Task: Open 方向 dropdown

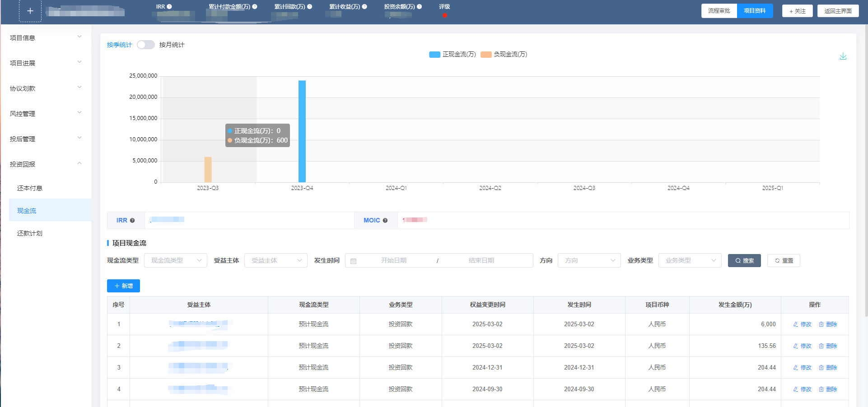Action: (589, 260)
